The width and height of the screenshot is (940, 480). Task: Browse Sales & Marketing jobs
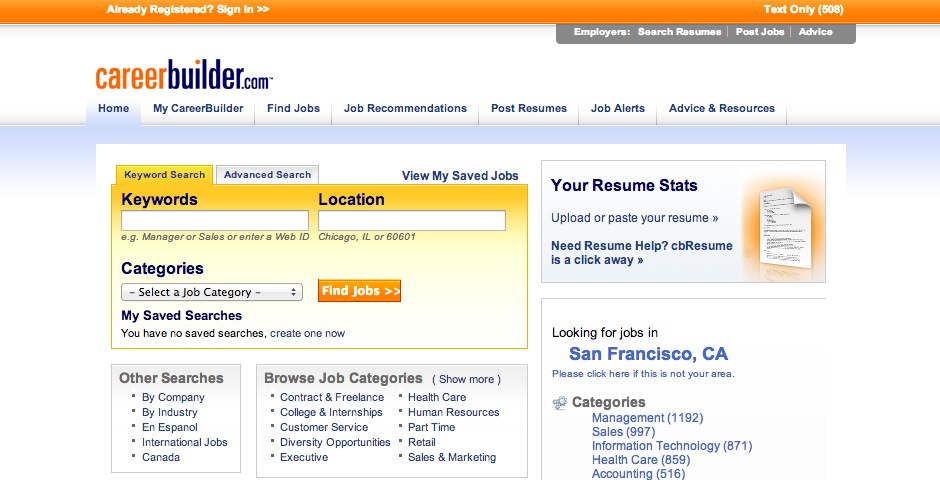click(x=452, y=457)
